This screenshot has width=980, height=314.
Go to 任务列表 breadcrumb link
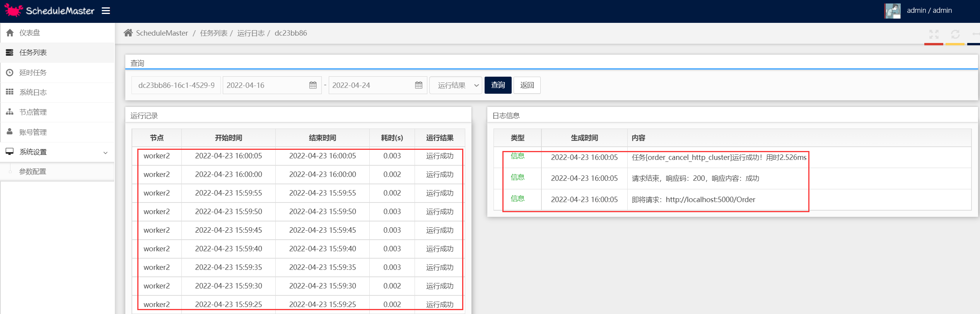(x=214, y=33)
